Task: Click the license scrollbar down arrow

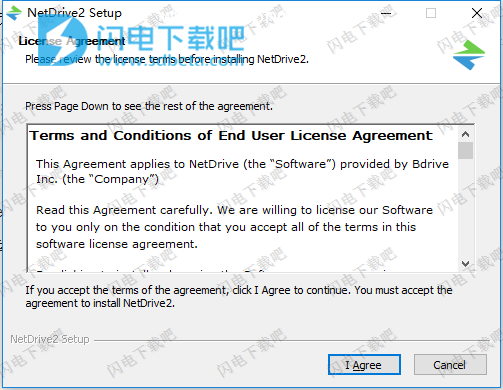Action: tap(466, 264)
